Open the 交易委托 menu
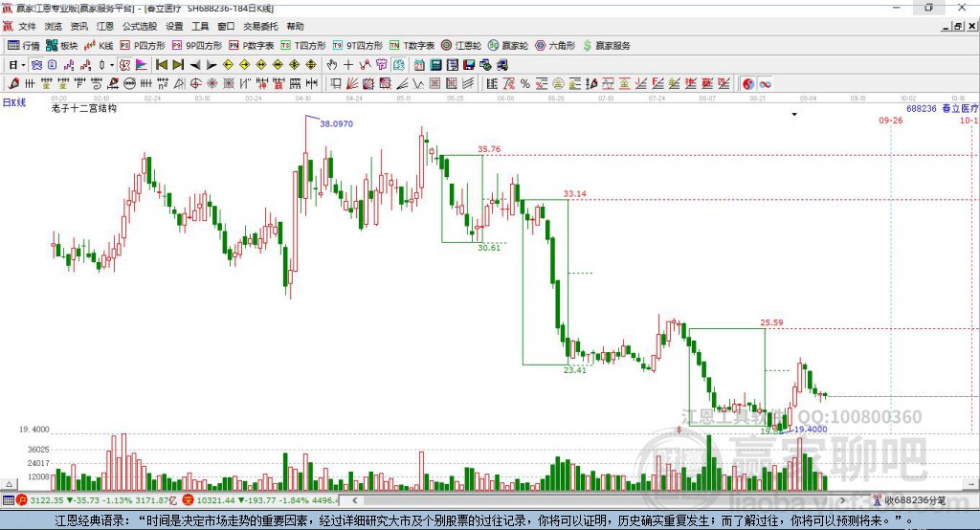 (x=260, y=26)
